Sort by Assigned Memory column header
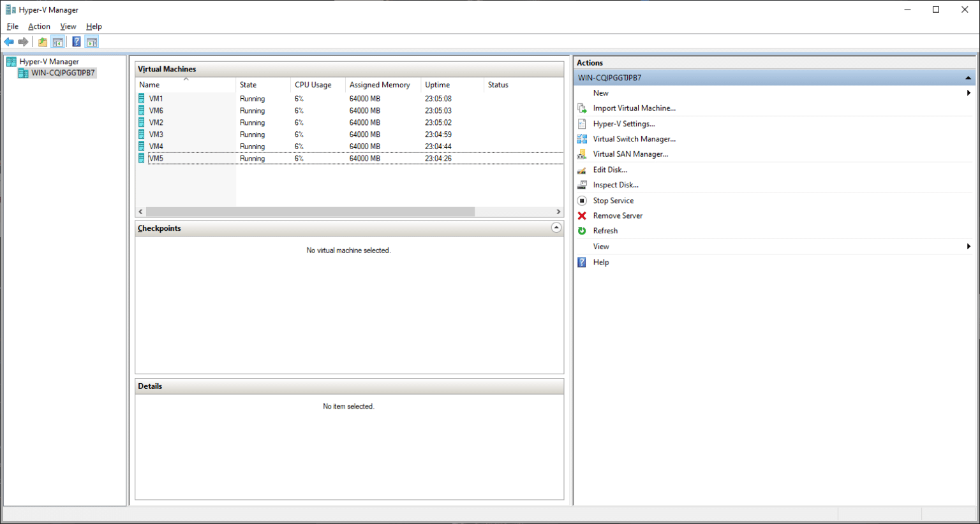This screenshot has height=524, width=980. tap(383, 85)
